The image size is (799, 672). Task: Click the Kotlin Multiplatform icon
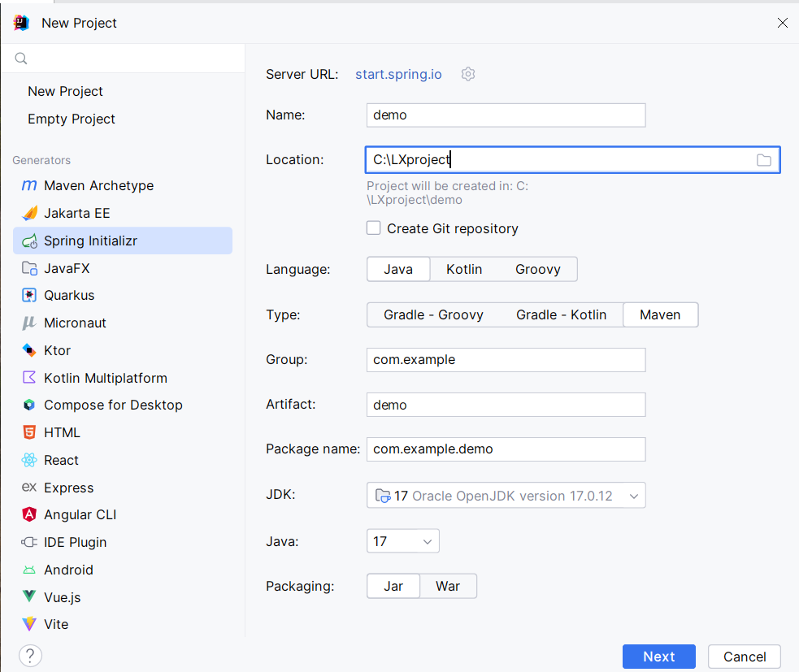(x=29, y=378)
